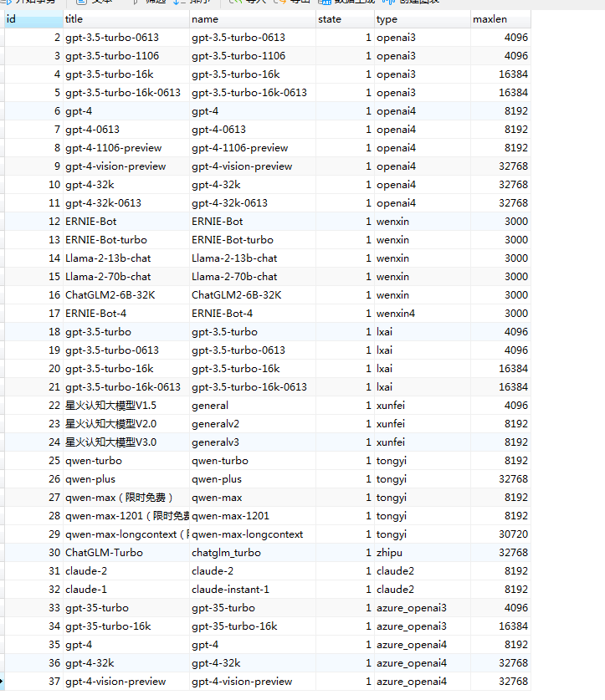Click state value 1 in row id 22
Screen dimensions: 605x700
[345, 406]
